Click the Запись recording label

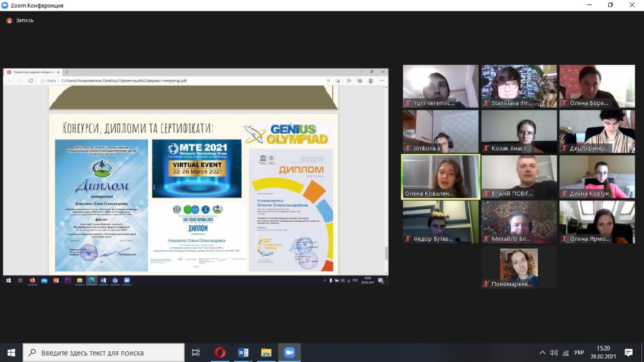[x=25, y=20]
